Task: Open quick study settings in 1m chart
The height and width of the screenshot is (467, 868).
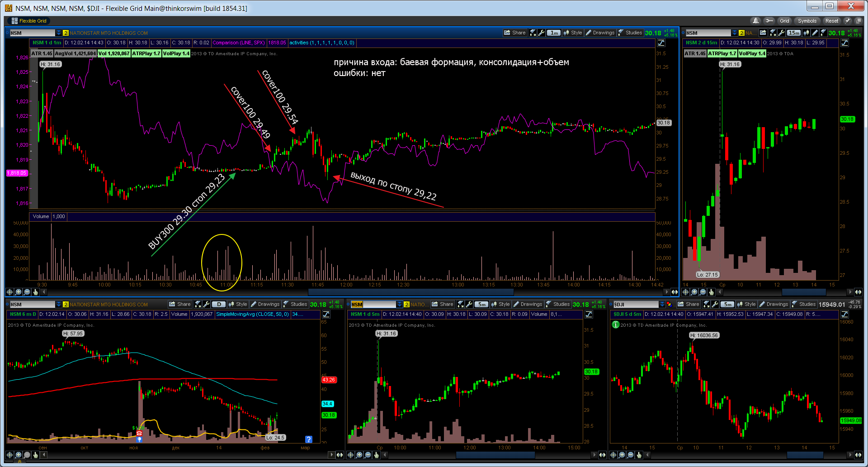Action: (533, 33)
